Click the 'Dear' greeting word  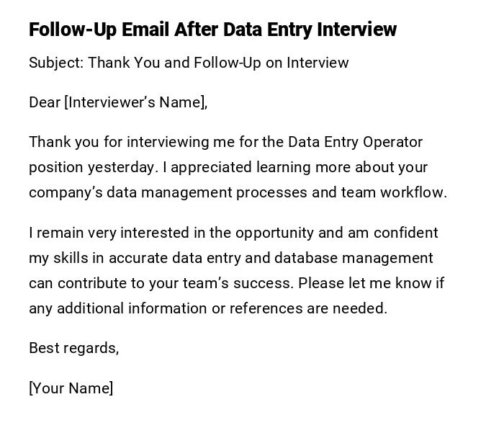coord(44,102)
